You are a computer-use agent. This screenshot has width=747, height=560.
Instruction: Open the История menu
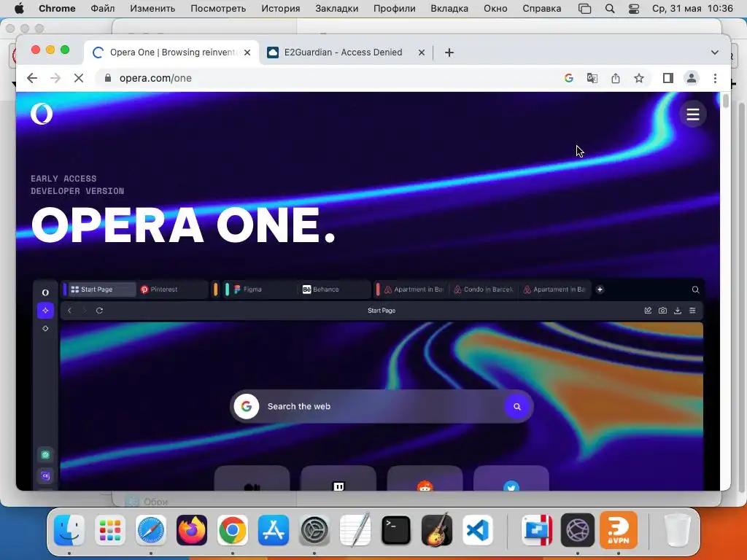(x=281, y=9)
